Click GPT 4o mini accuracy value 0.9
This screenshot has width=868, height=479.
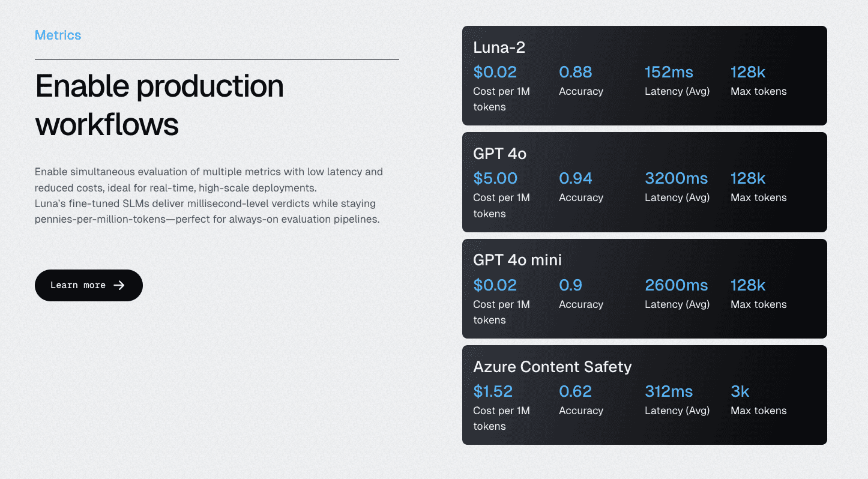[570, 285]
